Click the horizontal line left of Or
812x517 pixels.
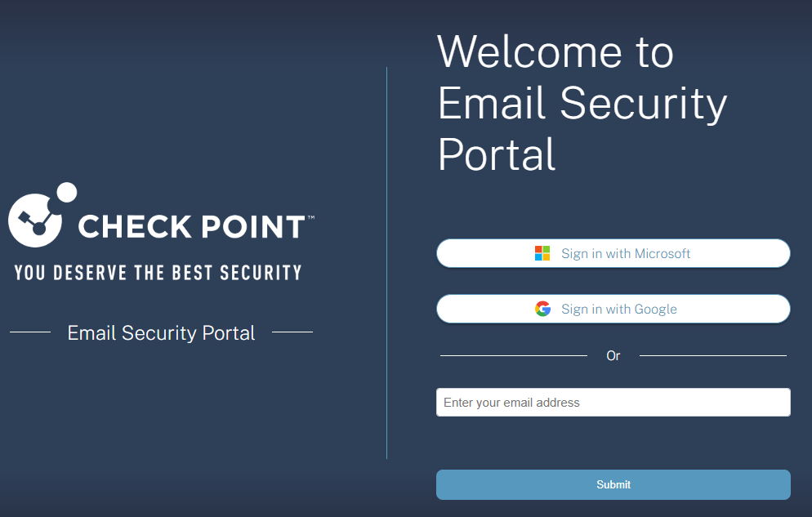point(514,355)
